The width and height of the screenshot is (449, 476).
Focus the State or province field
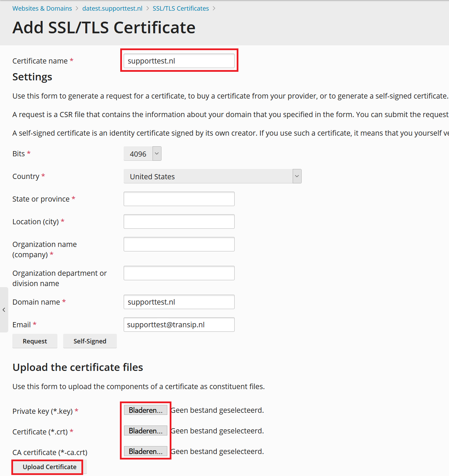click(179, 199)
